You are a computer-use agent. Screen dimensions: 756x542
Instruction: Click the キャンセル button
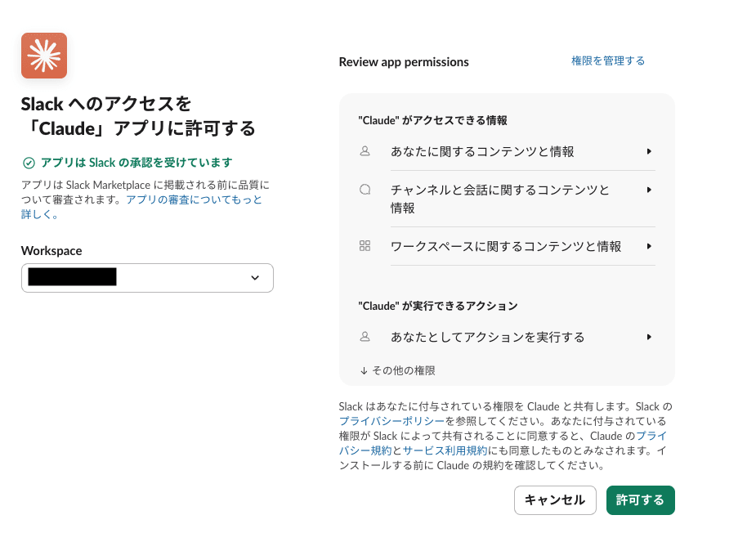(555, 499)
